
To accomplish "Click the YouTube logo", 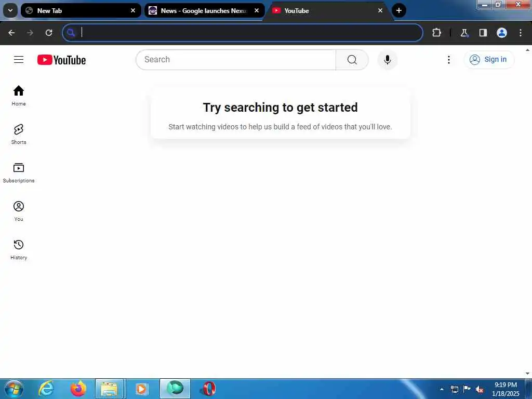I will point(61,60).
